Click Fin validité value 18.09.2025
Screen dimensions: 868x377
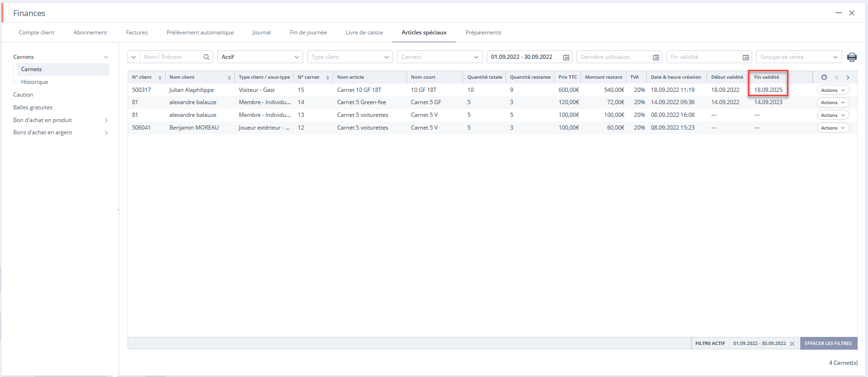tap(768, 90)
